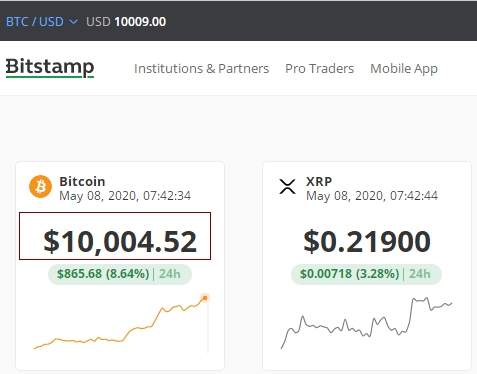Viewport: 477px width, 374px height.
Task: Open the Mobile App link
Action: [x=404, y=69]
